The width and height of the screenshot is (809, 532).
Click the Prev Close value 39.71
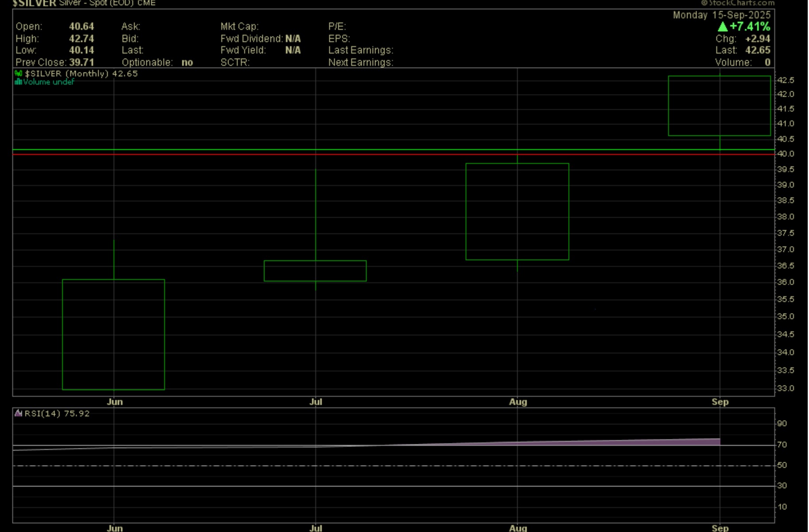click(x=82, y=63)
